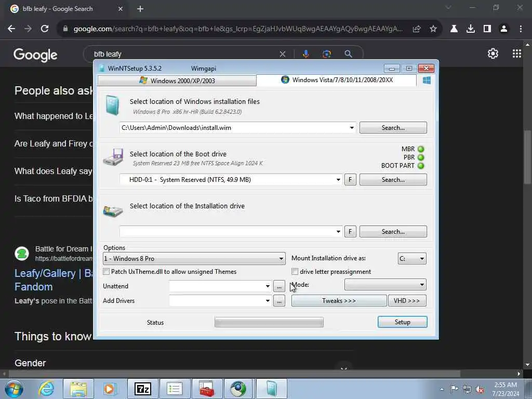Switch to WinNTSetup taskbar icon
Screen dimensions: 532x399
pyautogui.click(x=271, y=389)
